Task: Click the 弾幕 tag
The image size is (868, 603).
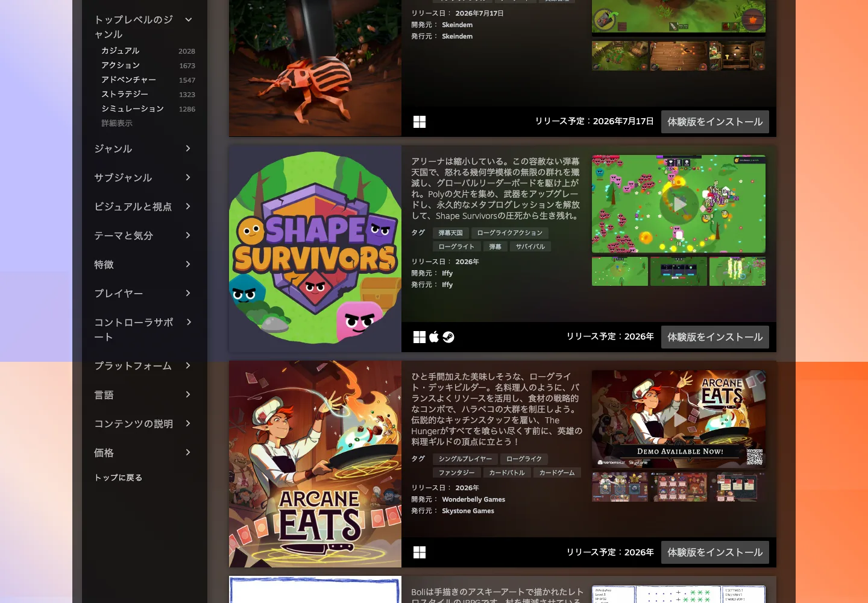Action: 495,247
